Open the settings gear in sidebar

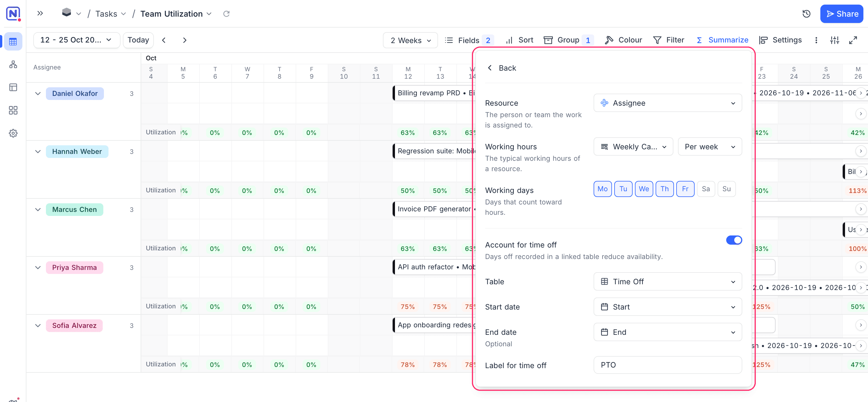tap(13, 133)
